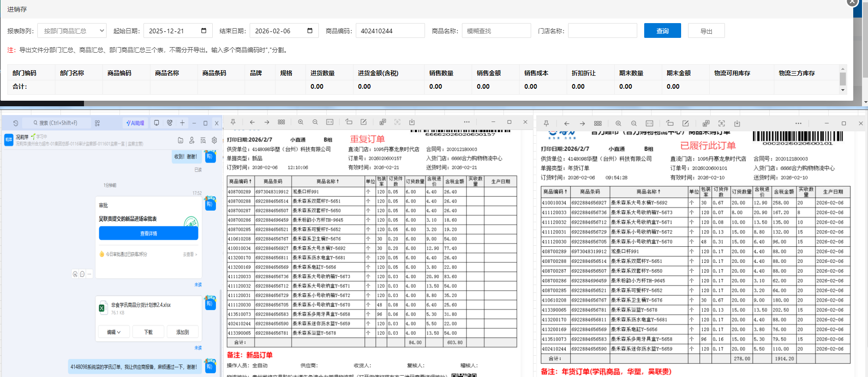Click the blue 查询 button
This screenshot has width=868, height=377.
(x=662, y=31)
